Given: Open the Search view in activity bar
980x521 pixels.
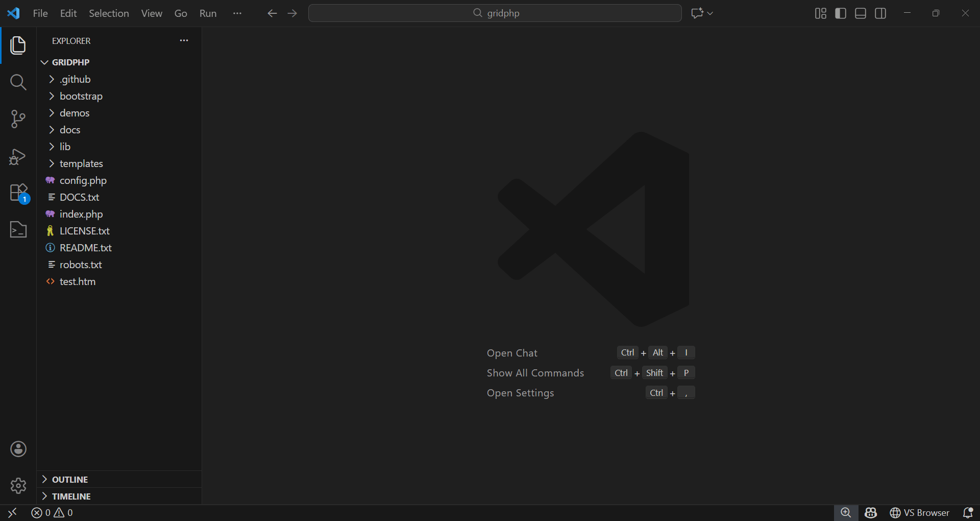Looking at the screenshot, I should [18, 82].
